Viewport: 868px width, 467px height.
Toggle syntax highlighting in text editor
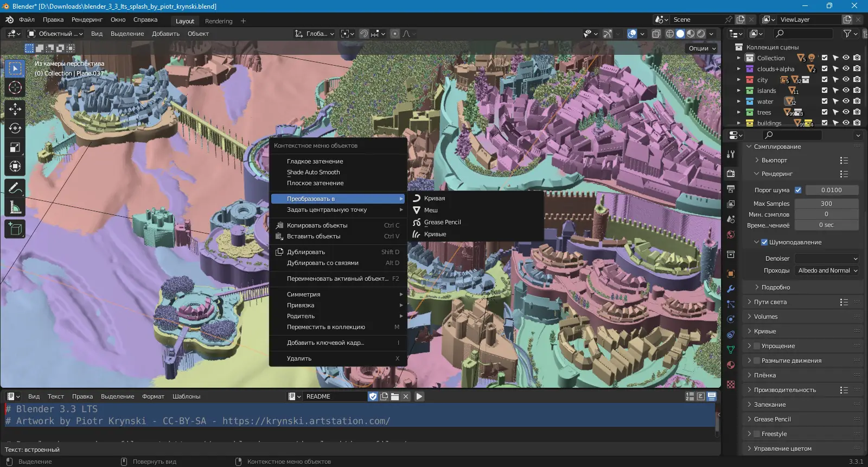(712, 396)
